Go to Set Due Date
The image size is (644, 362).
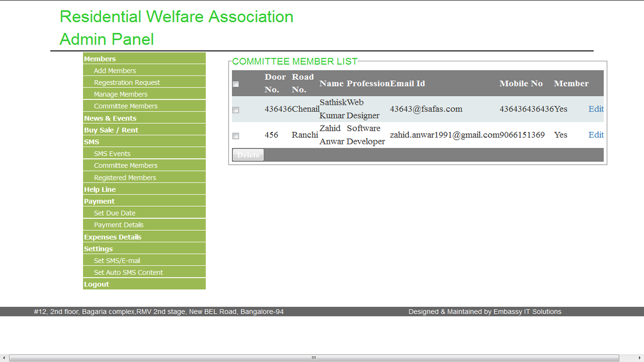[144, 213]
